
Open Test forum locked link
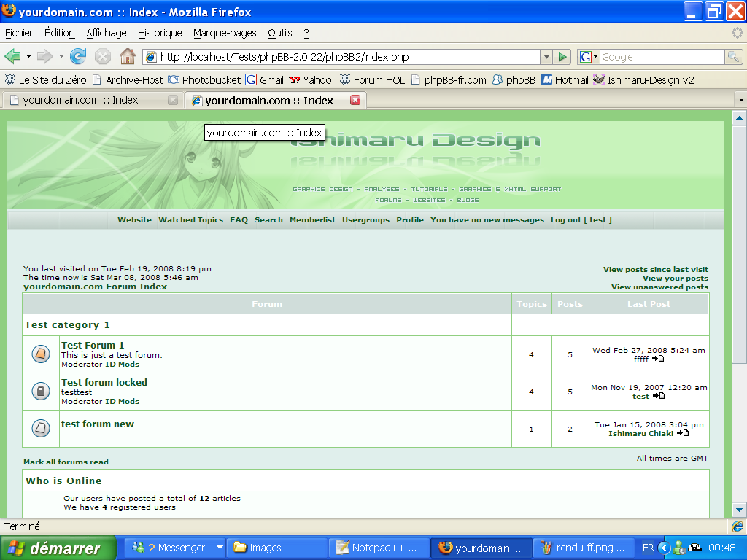(104, 382)
